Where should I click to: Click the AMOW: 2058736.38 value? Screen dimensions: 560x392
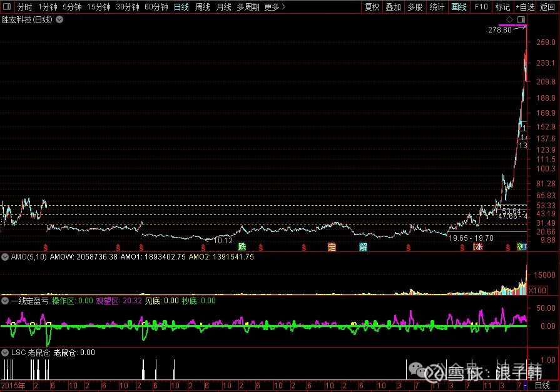(84, 257)
